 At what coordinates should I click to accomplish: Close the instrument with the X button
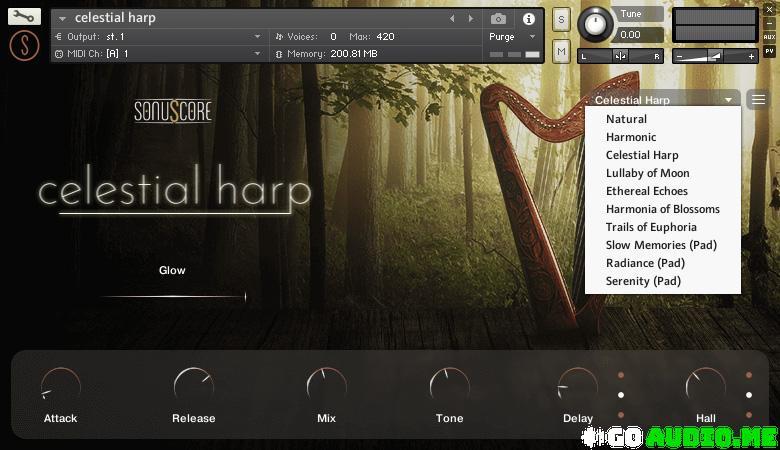(769, 10)
